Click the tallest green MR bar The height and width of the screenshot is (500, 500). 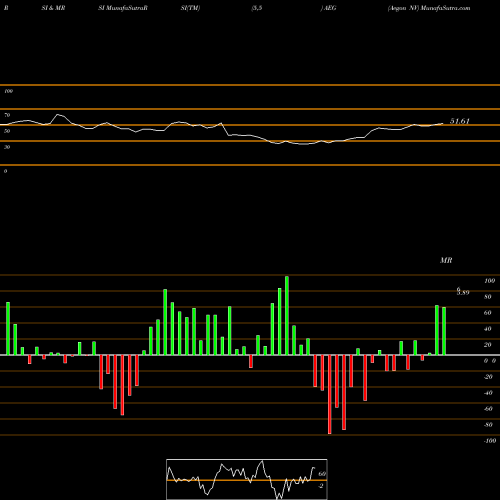287,315
